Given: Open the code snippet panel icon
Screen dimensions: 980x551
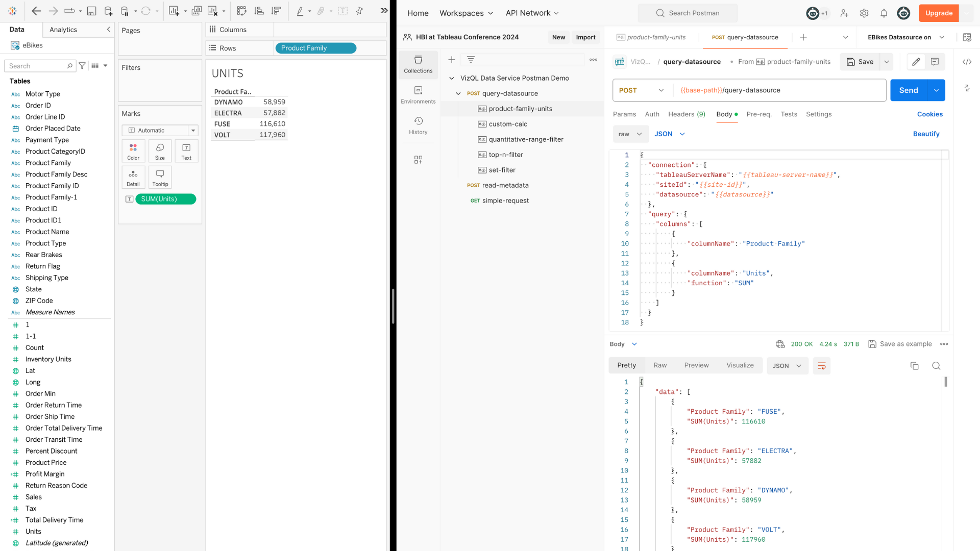Looking at the screenshot, I should tap(967, 62).
